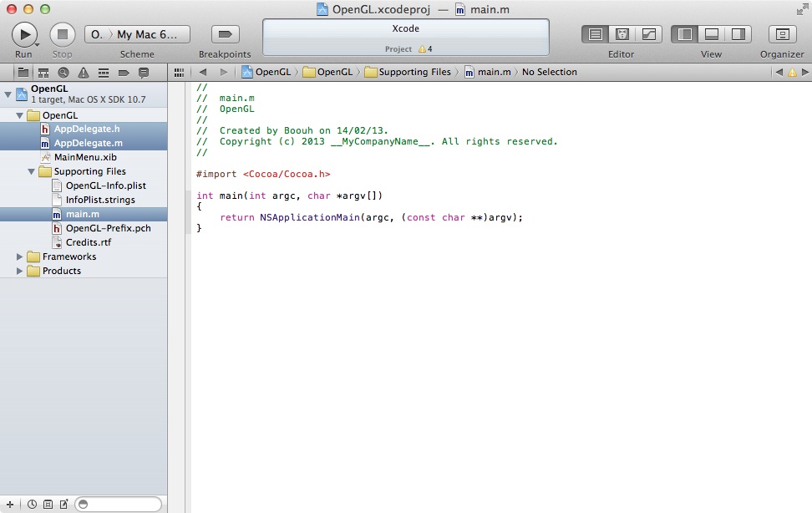812x513 pixels.
Task: Open the Organizer window
Action: [x=782, y=34]
